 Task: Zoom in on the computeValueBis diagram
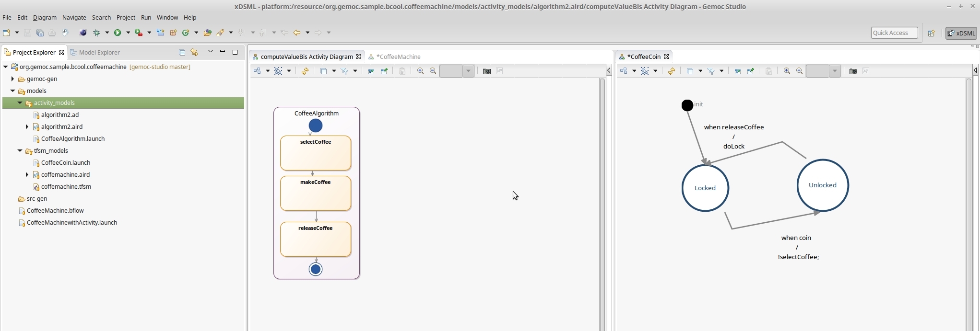tap(421, 71)
